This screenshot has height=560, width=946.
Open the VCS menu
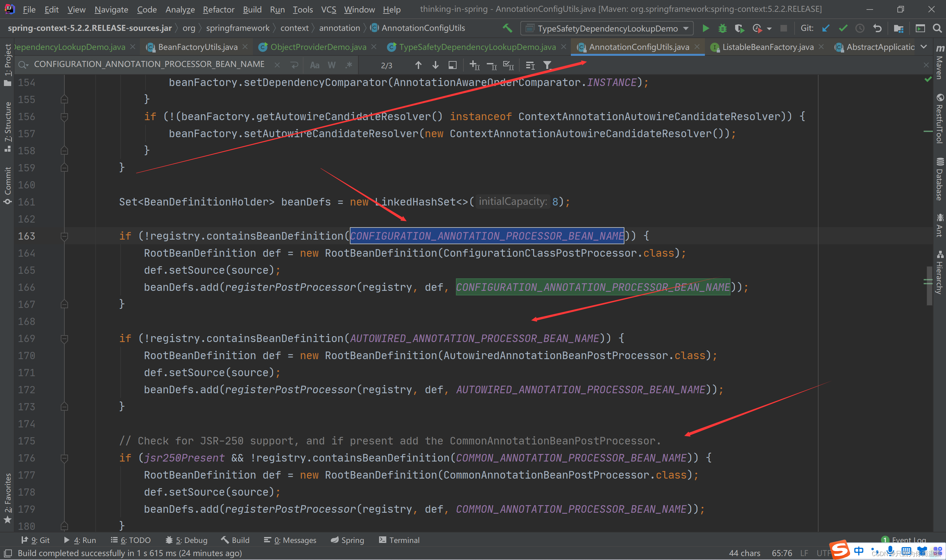(328, 10)
